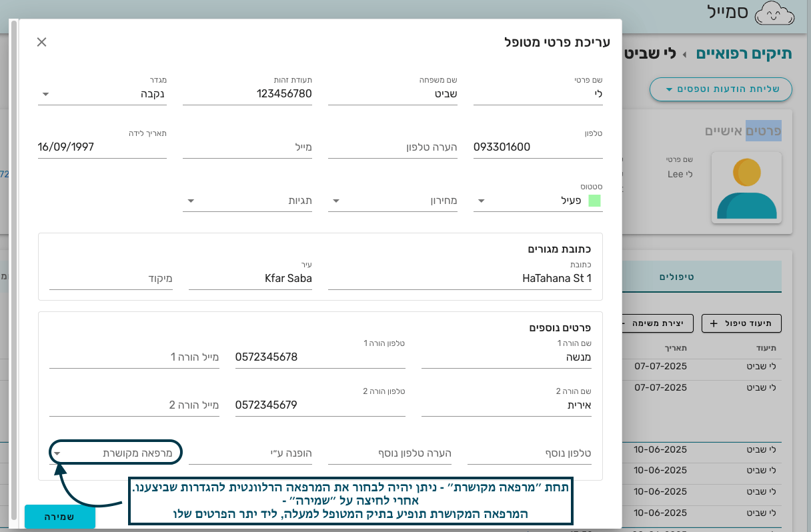The height and width of the screenshot is (532, 811).
Task: Edit the first name field containing לי
Action: pos(538,94)
